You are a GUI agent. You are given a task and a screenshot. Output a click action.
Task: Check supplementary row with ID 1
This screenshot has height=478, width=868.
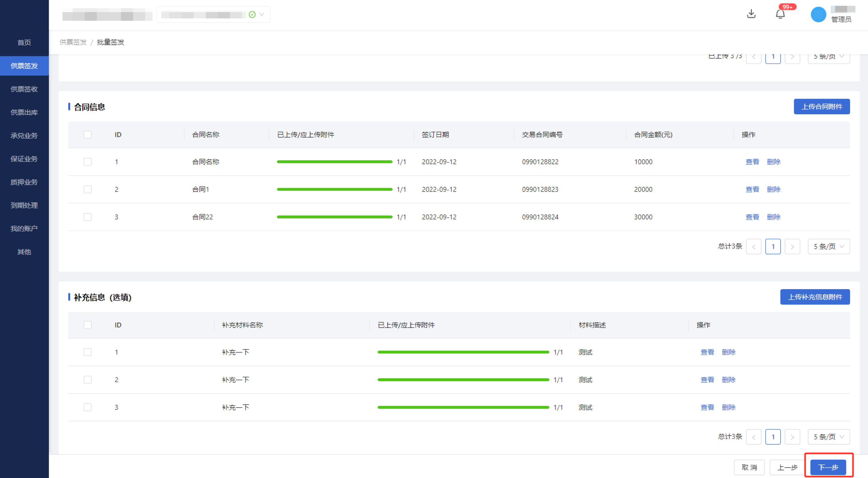click(x=87, y=352)
